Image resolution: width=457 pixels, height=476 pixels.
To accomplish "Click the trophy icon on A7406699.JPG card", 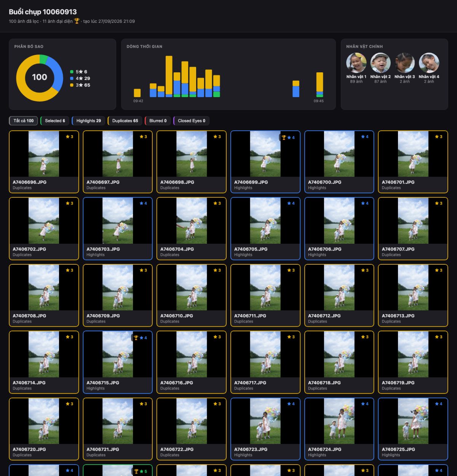I will coord(283,137).
